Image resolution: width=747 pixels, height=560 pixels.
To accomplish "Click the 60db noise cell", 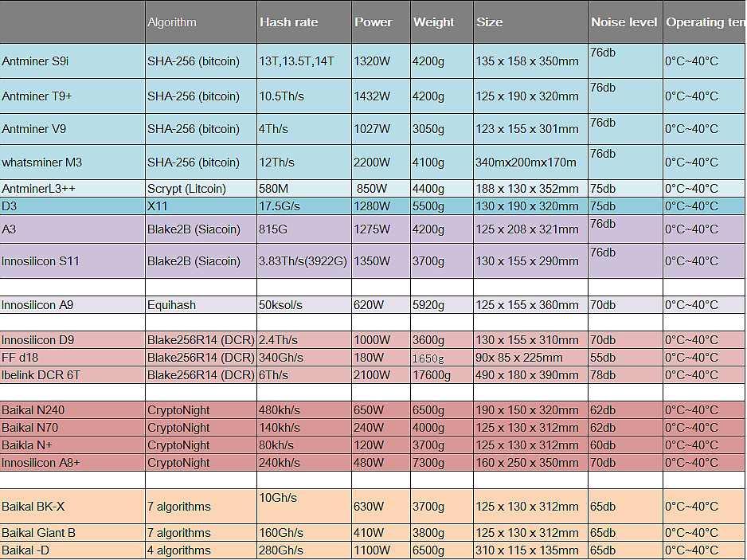I will click(x=625, y=445).
